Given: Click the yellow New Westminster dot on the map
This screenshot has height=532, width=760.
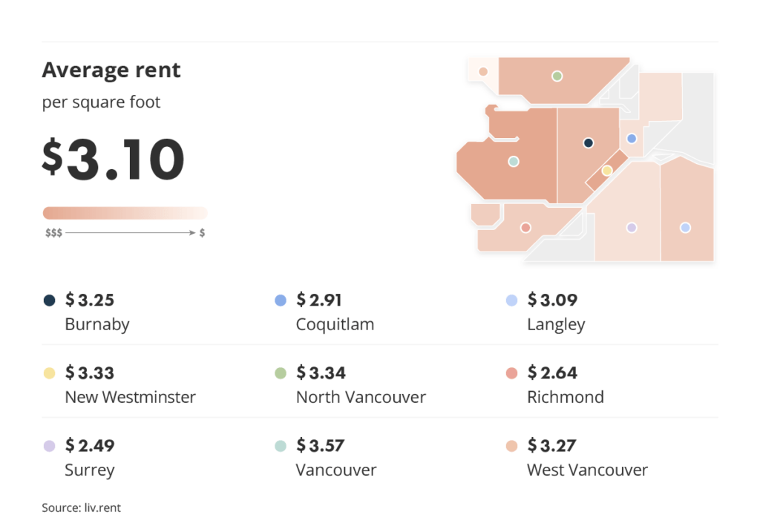Looking at the screenshot, I should pyautogui.click(x=606, y=171).
